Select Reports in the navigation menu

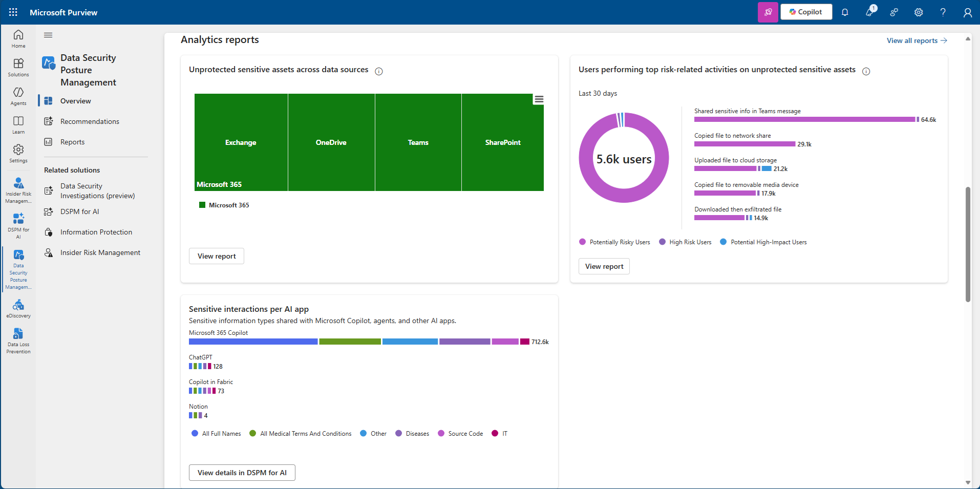click(72, 142)
